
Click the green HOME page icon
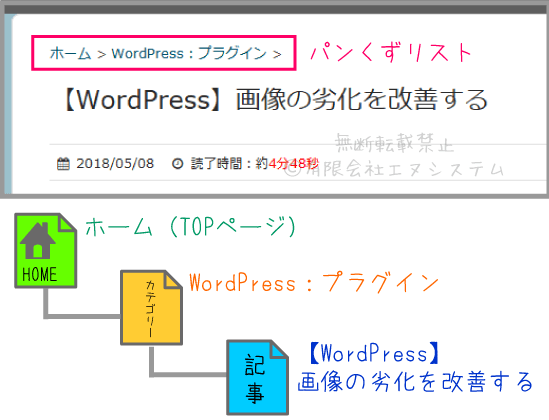point(46,251)
